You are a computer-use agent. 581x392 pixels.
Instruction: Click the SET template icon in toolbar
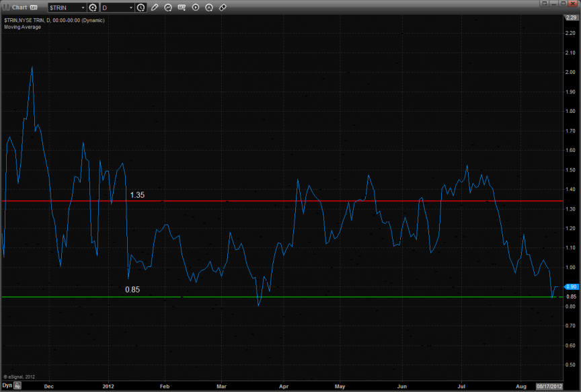(182, 7)
